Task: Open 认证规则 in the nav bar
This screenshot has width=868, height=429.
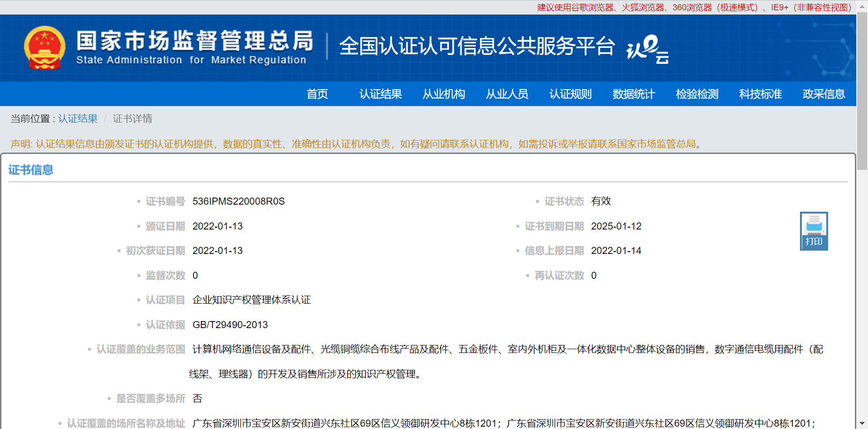Action: 571,94
